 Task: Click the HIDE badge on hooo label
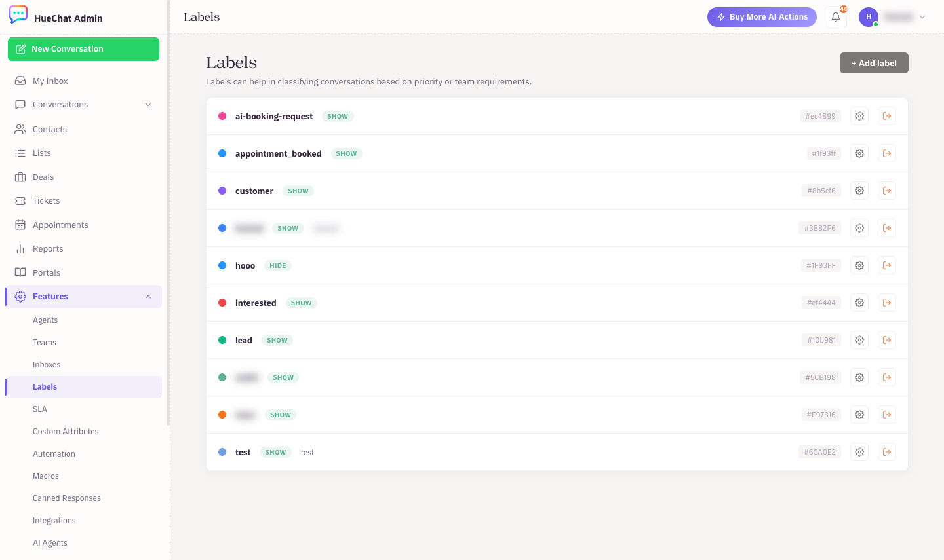click(x=278, y=265)
